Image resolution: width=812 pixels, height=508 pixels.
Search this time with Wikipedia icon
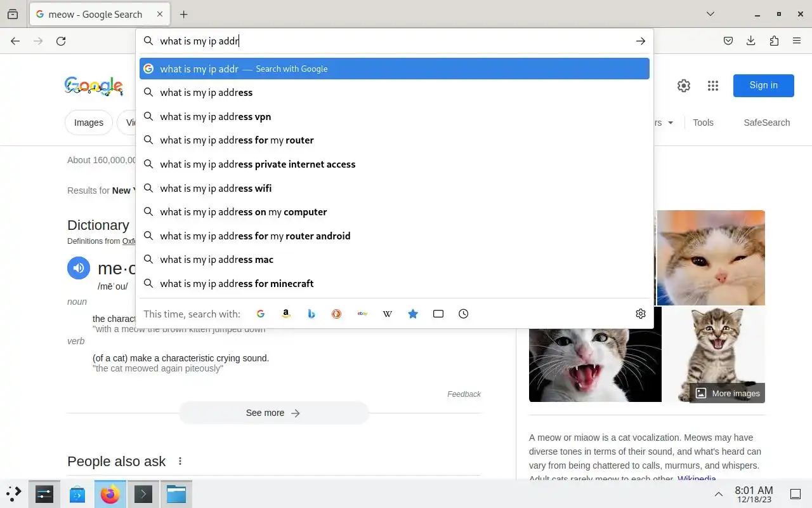(388, 314)
